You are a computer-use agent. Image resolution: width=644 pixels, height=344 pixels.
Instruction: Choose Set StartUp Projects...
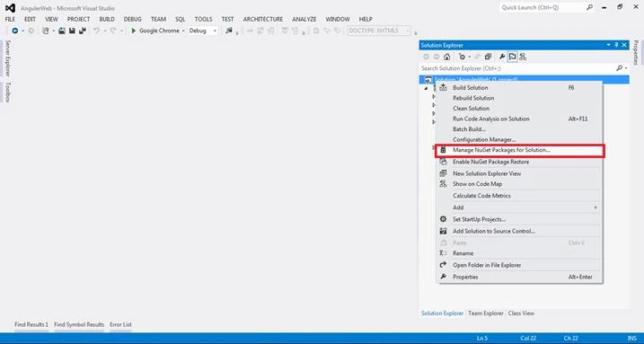click(519, 219)
